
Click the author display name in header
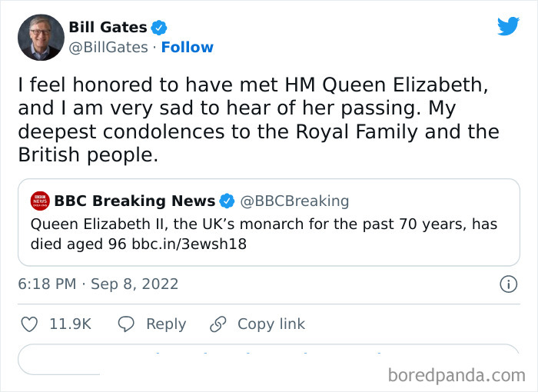(108, 28)
